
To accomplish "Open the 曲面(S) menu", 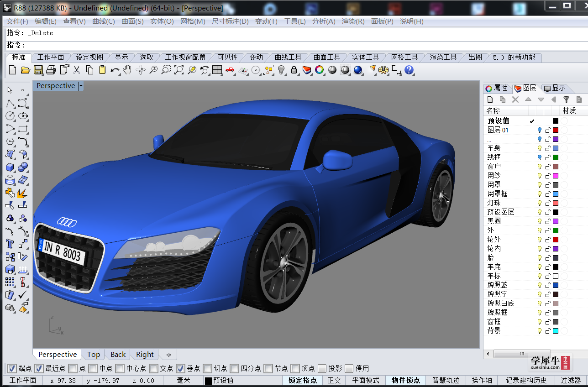I will point(132,21).
